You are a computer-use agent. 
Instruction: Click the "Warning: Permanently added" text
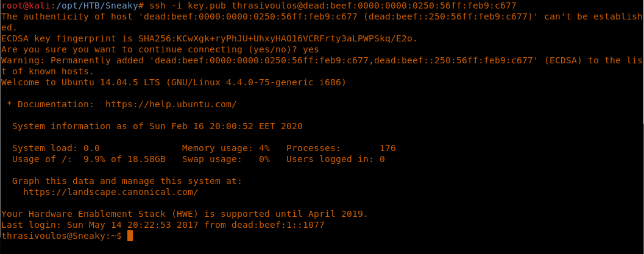click(72, 60)
